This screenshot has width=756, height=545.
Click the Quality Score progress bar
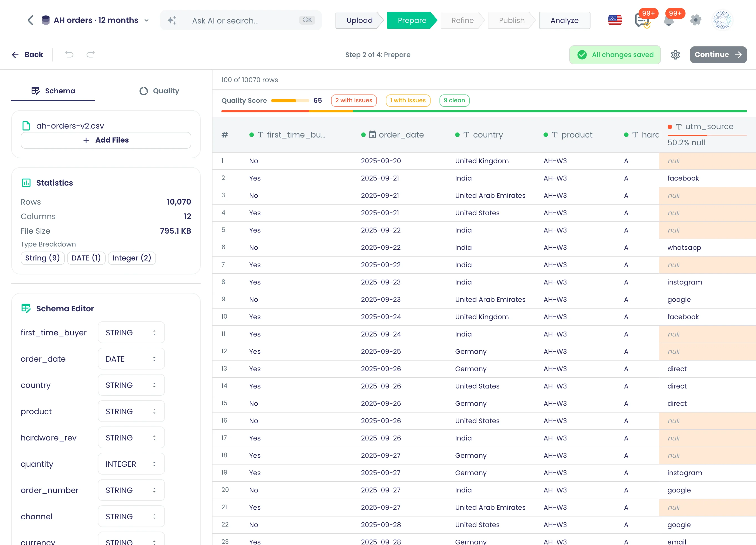point(290,101)
